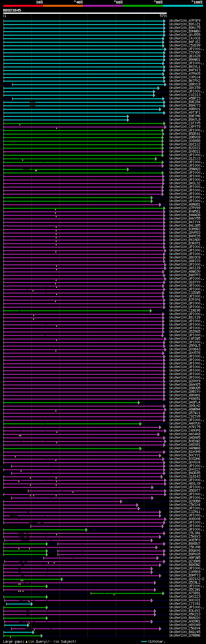Click the purple ~60% identity legend segment
Screen dimensions: 206x644
[103, 6]
